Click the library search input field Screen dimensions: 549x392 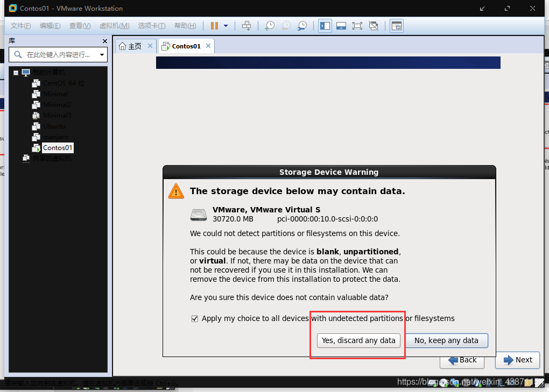pos(58,55)
